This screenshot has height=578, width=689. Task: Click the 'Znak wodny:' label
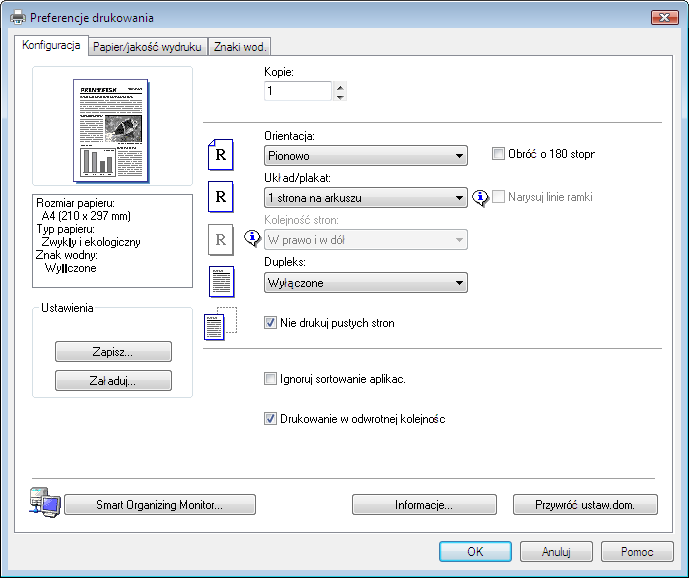pyautogui.click(x=67, y=255)
